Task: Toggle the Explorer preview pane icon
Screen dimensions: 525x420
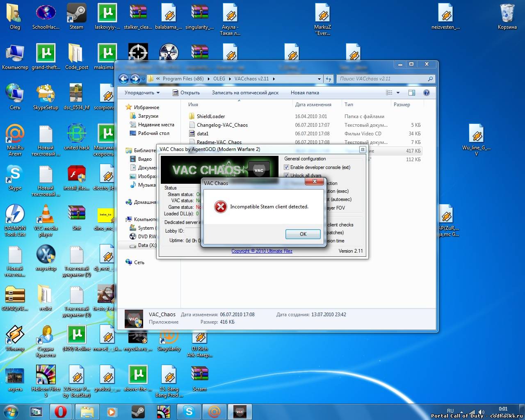Action: point(412,93)
